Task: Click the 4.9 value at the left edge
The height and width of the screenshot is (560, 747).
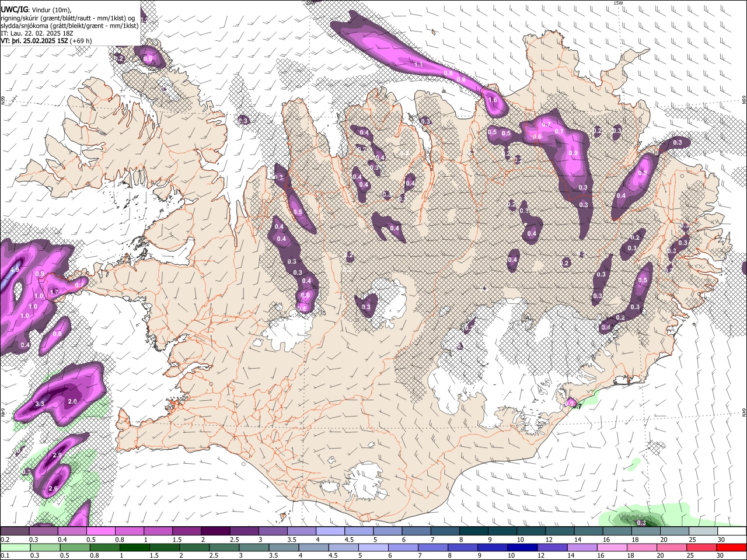Action: (15, 270)
